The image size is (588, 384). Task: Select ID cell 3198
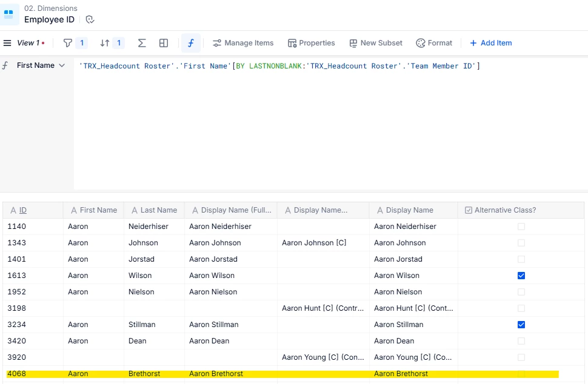(x=33, y=308)
